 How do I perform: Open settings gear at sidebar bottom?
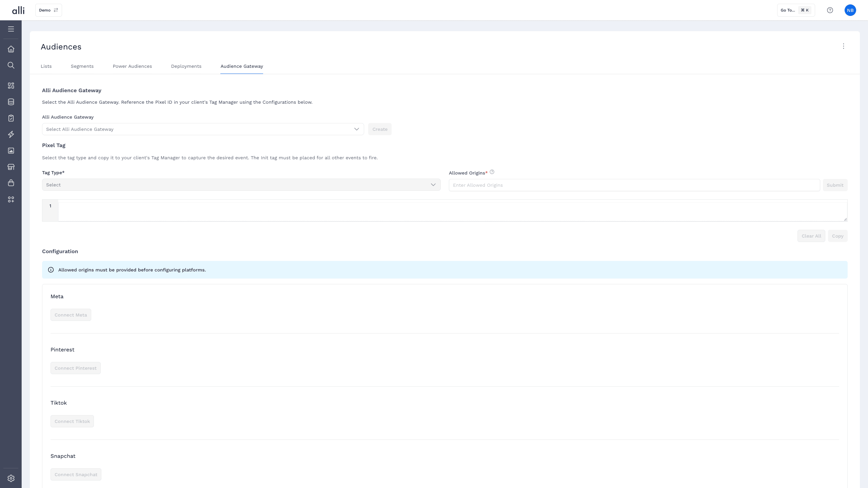(x=11, y=478)
